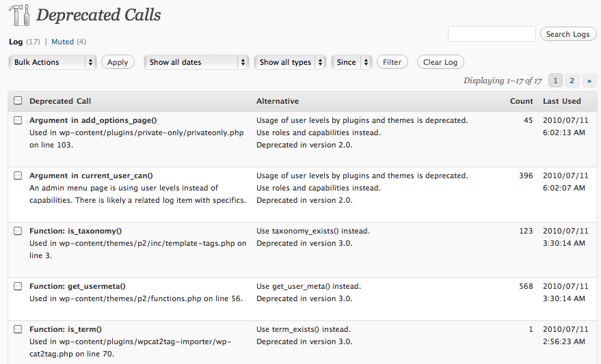Screen dimensions: 601x364
Task: Open the Show all types dropdown
Action: click(290, 62)
